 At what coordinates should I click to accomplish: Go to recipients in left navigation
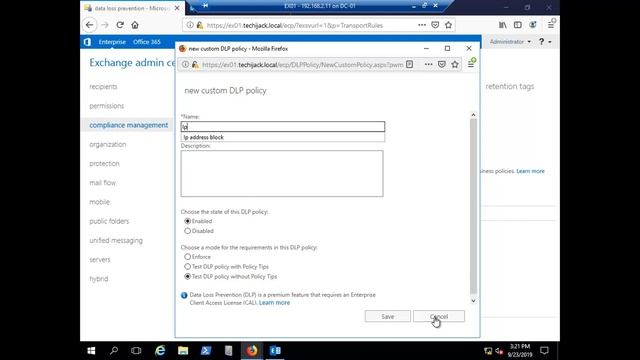pos(103,87)
